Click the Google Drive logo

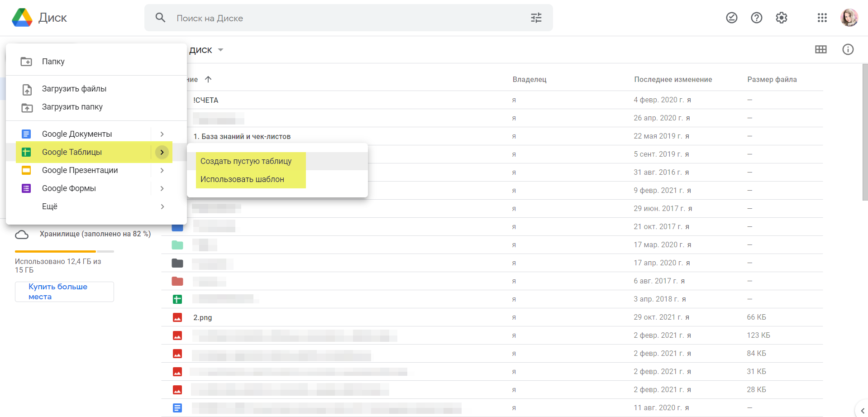pos(22,18)
